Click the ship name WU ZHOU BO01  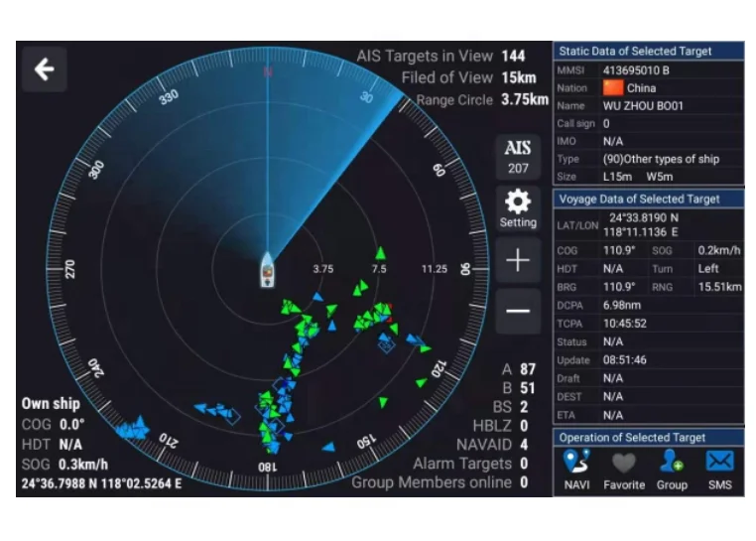pyautogui.click(x=643, y=105)
